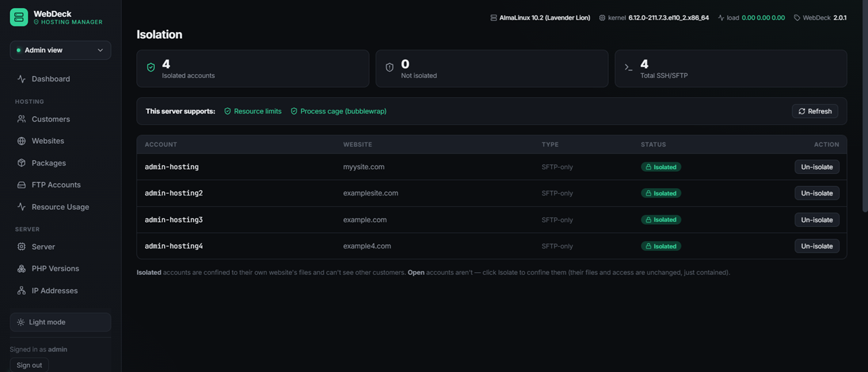Un-isolate the admin-hosting account
This screenshot has height=372, width=868.
click(x=817, y=167)
